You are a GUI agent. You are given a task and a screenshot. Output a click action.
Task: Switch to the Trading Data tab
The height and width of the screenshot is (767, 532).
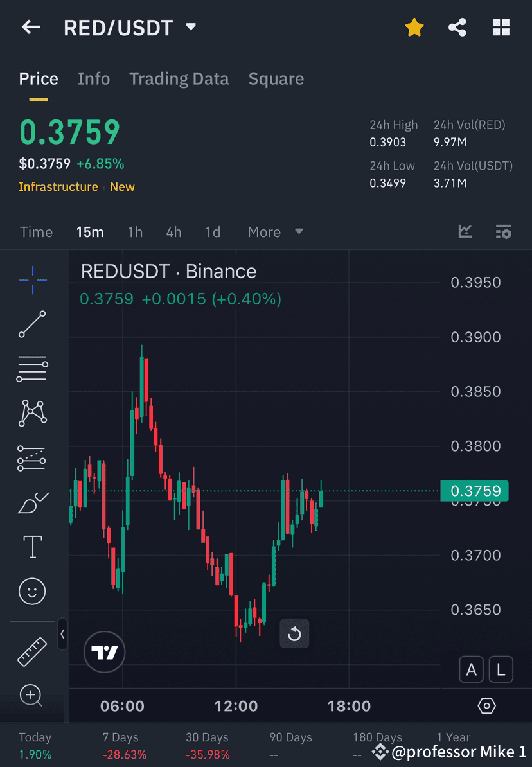(179, 78)
